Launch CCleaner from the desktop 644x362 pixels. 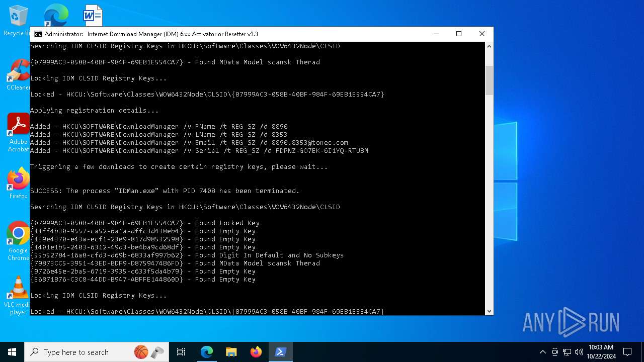18,75
